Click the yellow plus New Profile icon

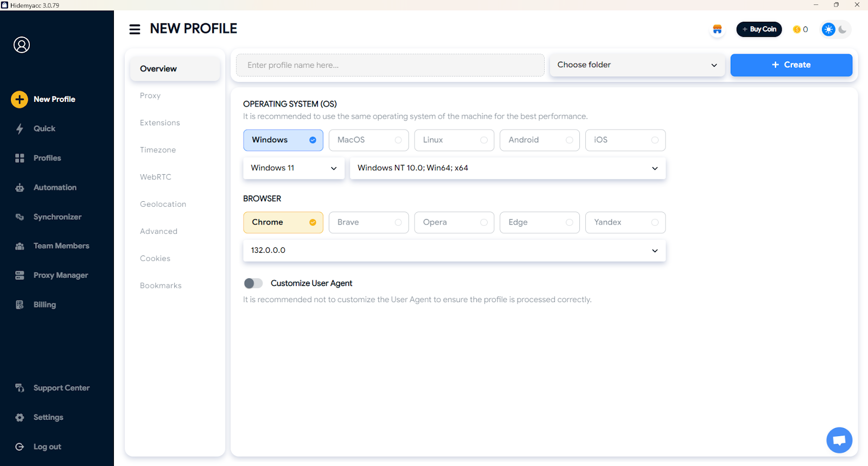(20, 99)
